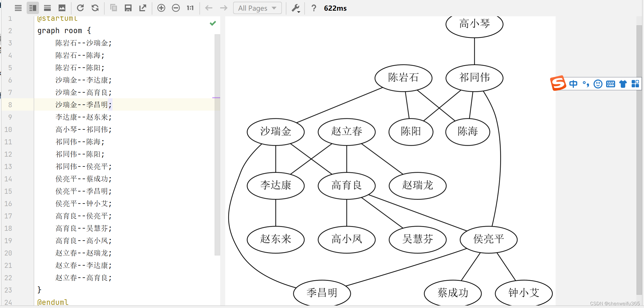Screen dimensions: 644x308
Task: Copy the diagram to clipboard
Action: (114, 8)
